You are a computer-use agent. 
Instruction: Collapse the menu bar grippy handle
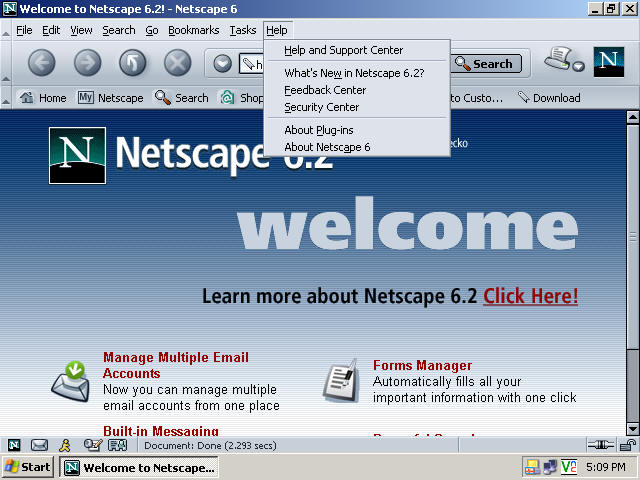coord(6,30)
